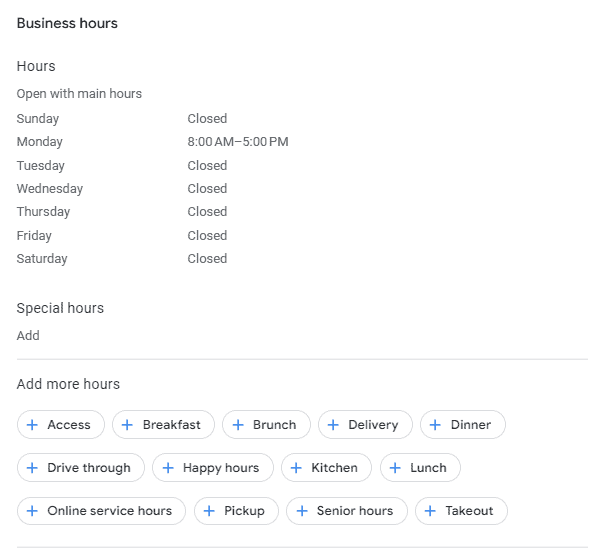The height and width of the screenshot is (556, 605).
Task: Click the Wednesday row label
Action: click(50, 189)
